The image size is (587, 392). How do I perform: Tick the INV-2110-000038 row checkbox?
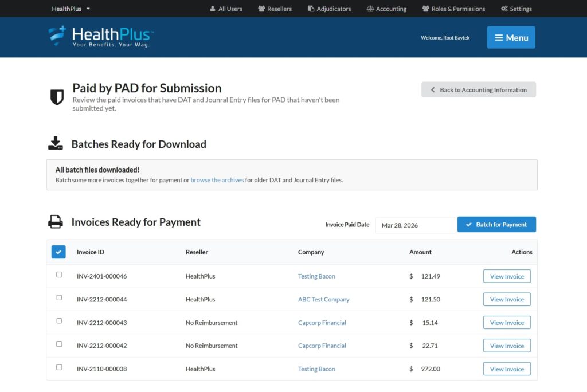tap(59, 368)
